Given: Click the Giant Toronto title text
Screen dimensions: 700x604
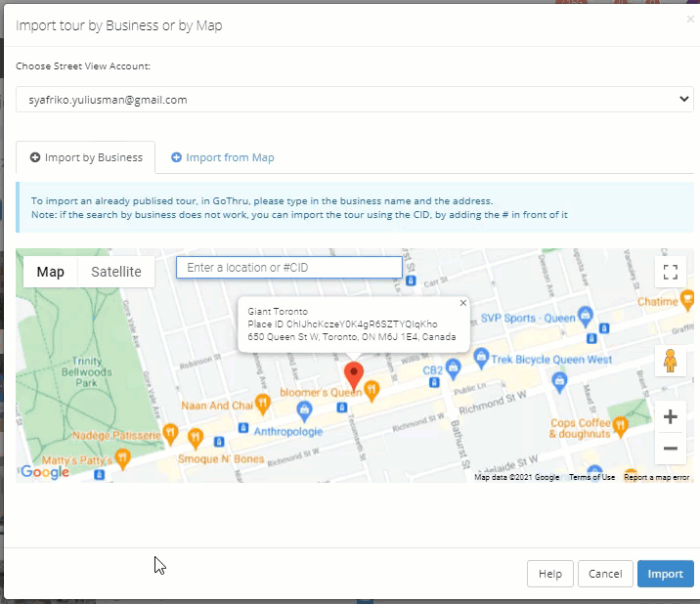Looking at the screenshot, I should tap(278, 311).
